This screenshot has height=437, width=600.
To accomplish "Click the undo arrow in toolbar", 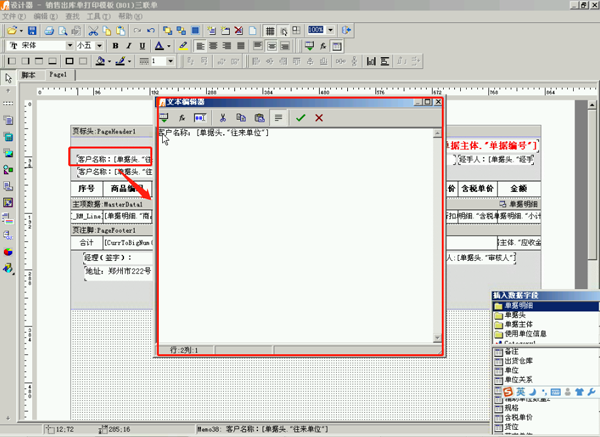I will click(x=151, y=31).
